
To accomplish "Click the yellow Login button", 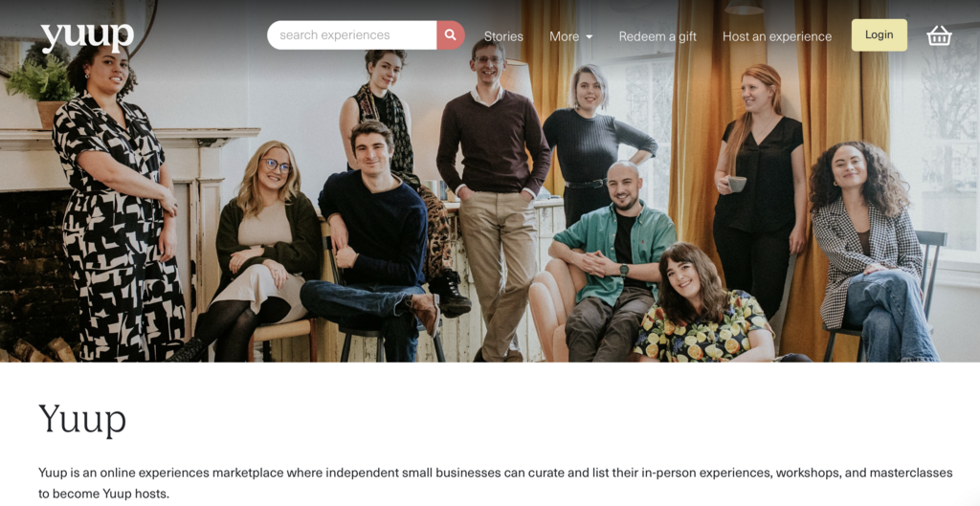I will [x=879, y=35].
